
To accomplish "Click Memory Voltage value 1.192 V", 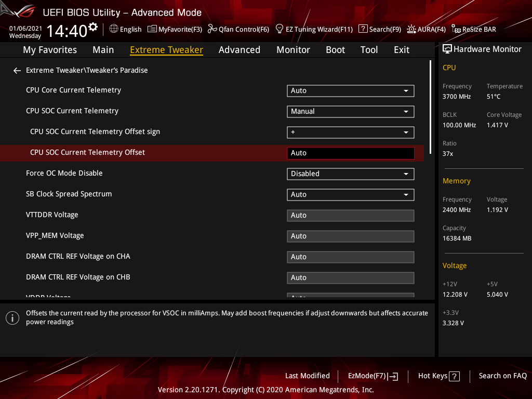I will tap(497, 210).
